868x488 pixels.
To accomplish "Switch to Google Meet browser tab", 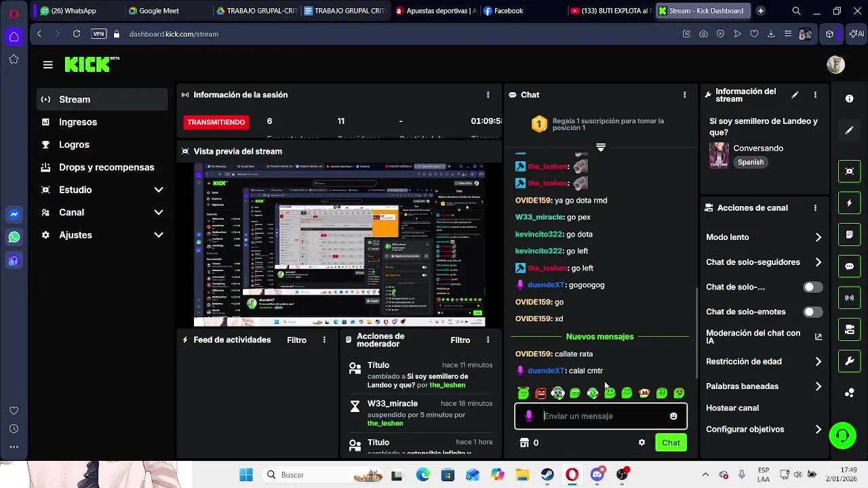I will [165, 11].
